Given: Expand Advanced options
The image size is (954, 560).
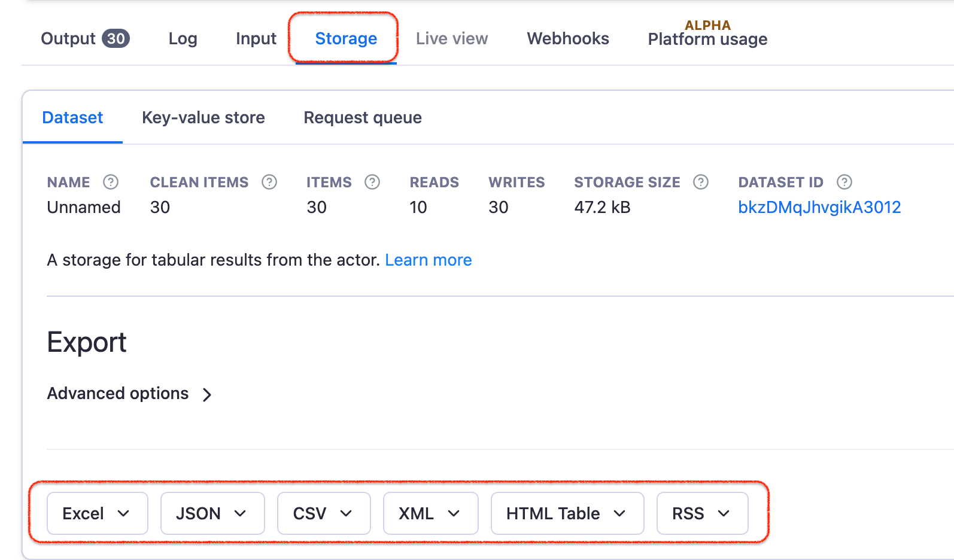Looking at the screenshot, I should coord(130,394).
